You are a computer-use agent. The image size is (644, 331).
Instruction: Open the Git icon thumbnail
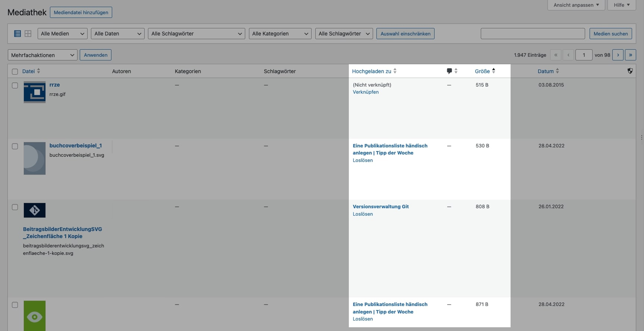click(35, 210)
